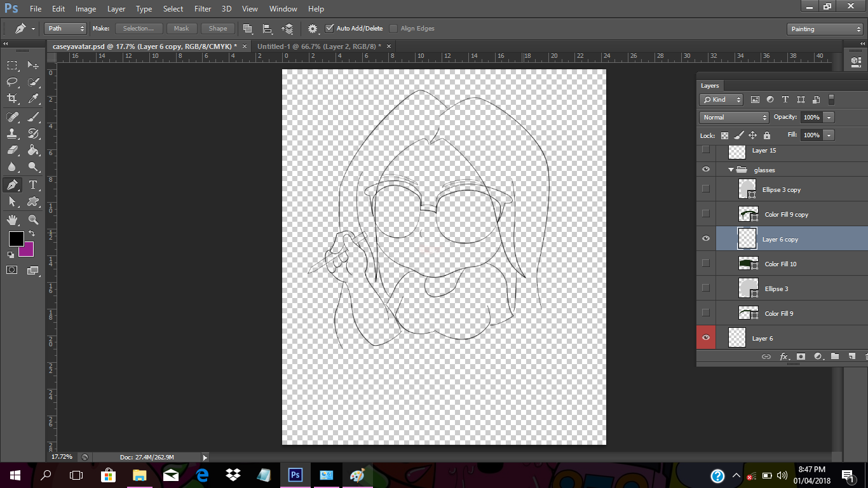Collapse the glasses group
Screen dimensions: 868x488
coord(731,170)
